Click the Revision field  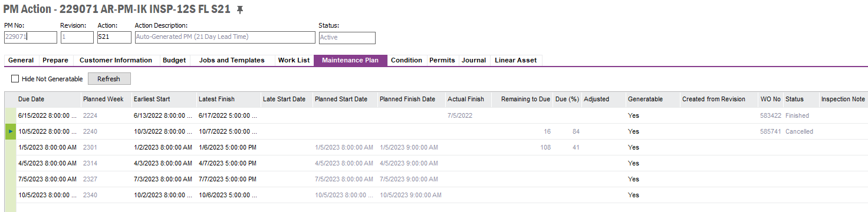[x=77, y=37]
